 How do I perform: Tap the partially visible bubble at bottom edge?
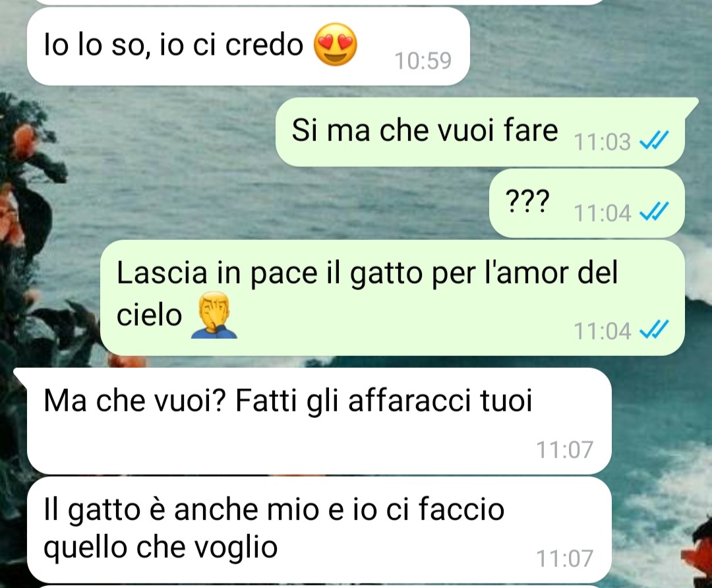click(x=319, y=587)
